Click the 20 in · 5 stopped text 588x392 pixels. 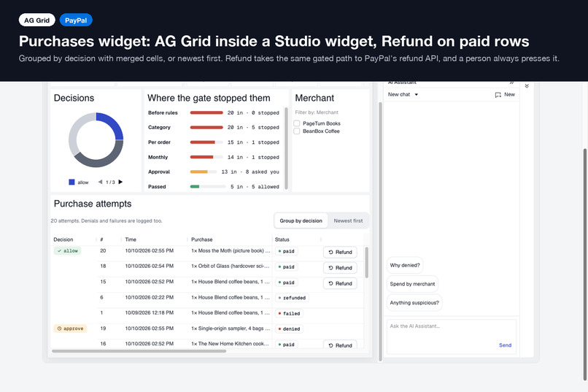253,128
